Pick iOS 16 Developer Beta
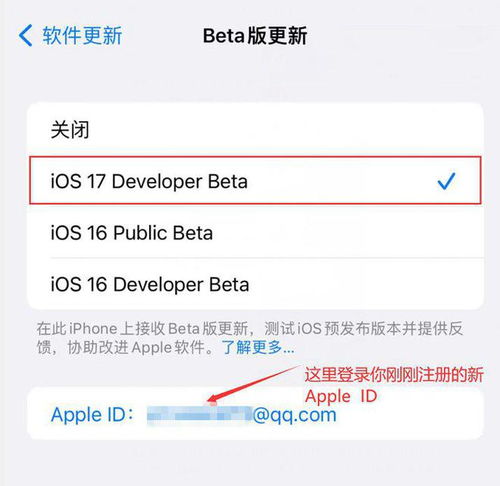 [255, 284]
